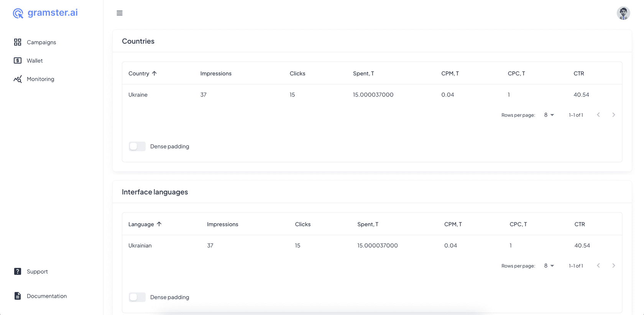644x315 pixels.
Task: Enable Dense padding in Countries table
Action: pyautogui.click(x=137, y=146)
